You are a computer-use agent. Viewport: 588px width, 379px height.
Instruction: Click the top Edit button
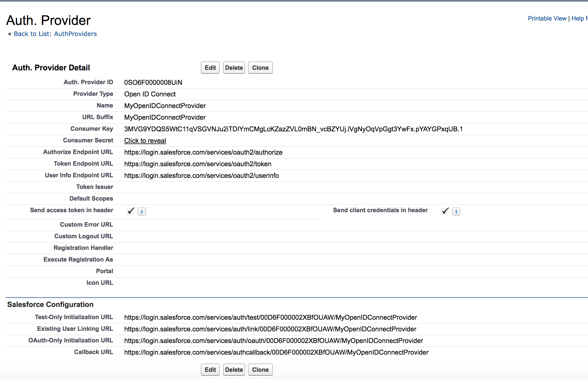210,68
